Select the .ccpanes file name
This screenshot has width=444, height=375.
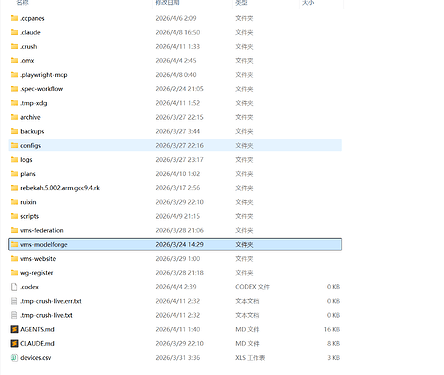click(32, 18)
